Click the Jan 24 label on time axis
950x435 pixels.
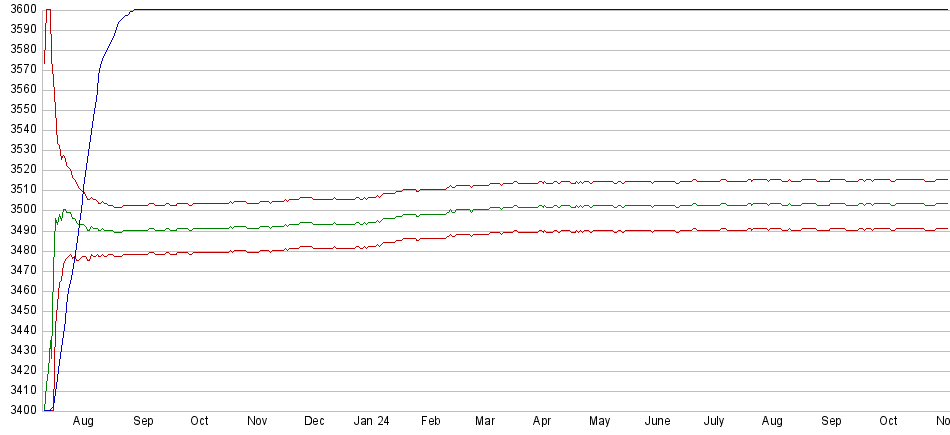coord(371,422)
